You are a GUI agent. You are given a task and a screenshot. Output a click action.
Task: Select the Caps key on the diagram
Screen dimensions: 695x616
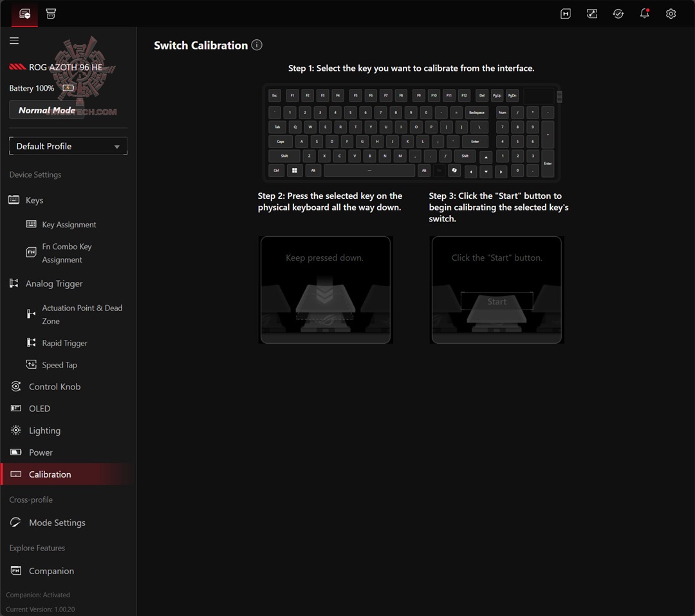click(x=281, y=142)
